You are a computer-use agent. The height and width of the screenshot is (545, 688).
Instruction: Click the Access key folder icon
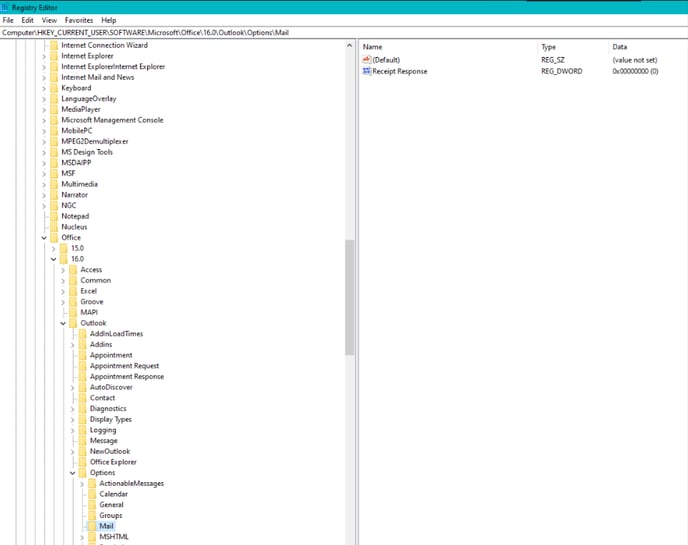tap(73, 270)
